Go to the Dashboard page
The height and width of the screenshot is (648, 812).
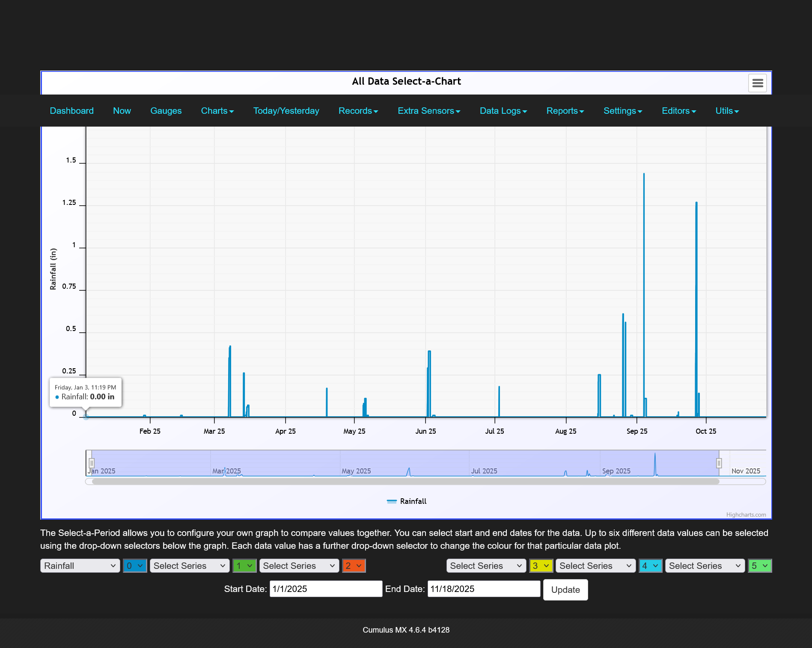click(71, 111)
